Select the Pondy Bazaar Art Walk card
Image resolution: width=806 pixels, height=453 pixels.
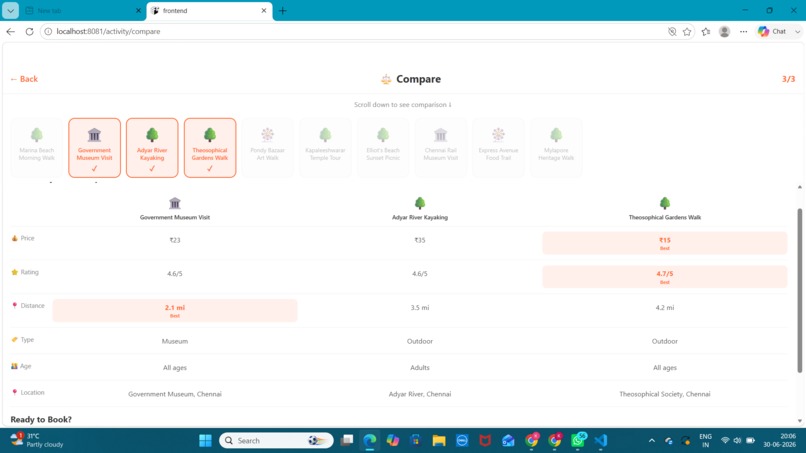click(x=267, y=148)
